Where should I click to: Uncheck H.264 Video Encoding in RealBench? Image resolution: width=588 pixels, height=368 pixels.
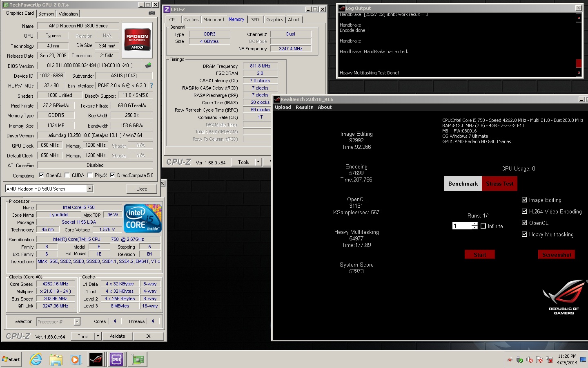tap(525, 211)
